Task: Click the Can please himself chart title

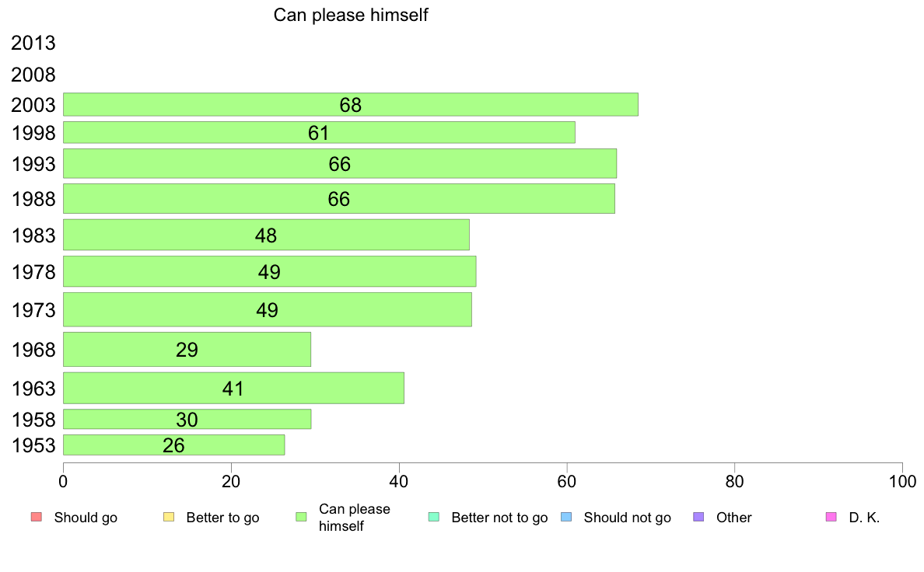Action: [351, 15]
